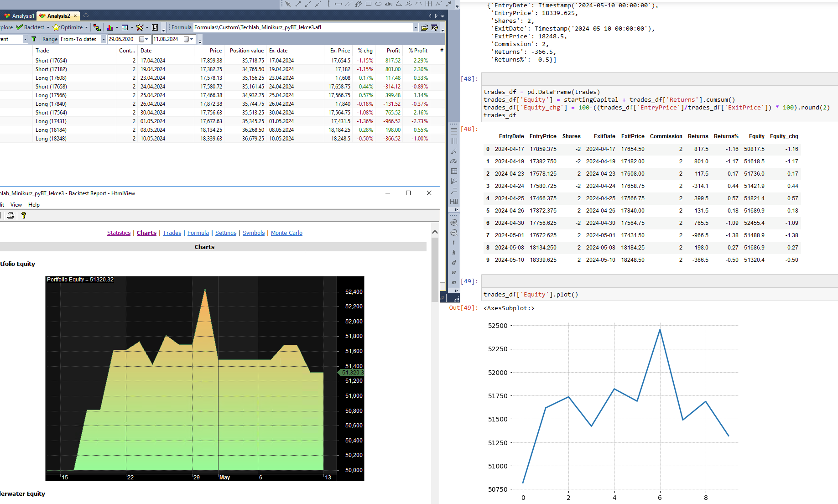Open the analysis settings wrench icon
Screen dimensions: 838x504
coord(140,27)
